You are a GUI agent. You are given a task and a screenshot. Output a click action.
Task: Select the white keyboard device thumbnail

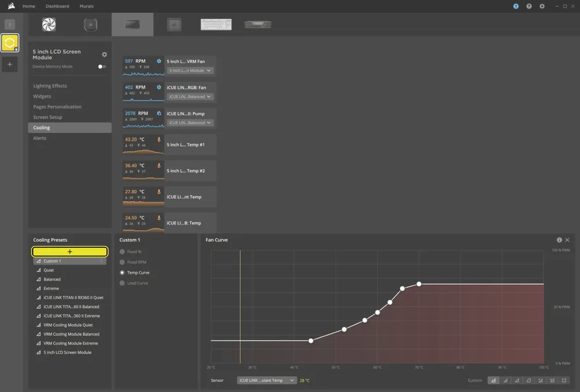coord(216,24)
